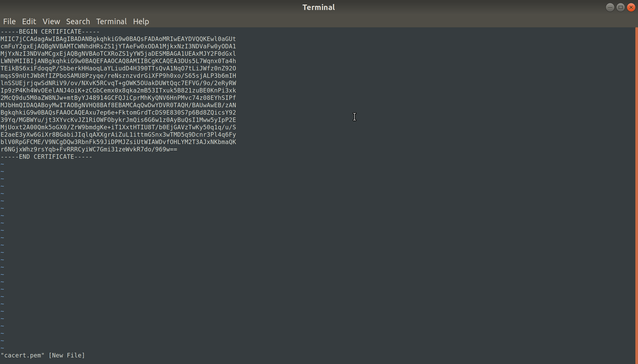
Task: Click the line starting with r6NGjxWhz9rs
Action: point(89,149)
